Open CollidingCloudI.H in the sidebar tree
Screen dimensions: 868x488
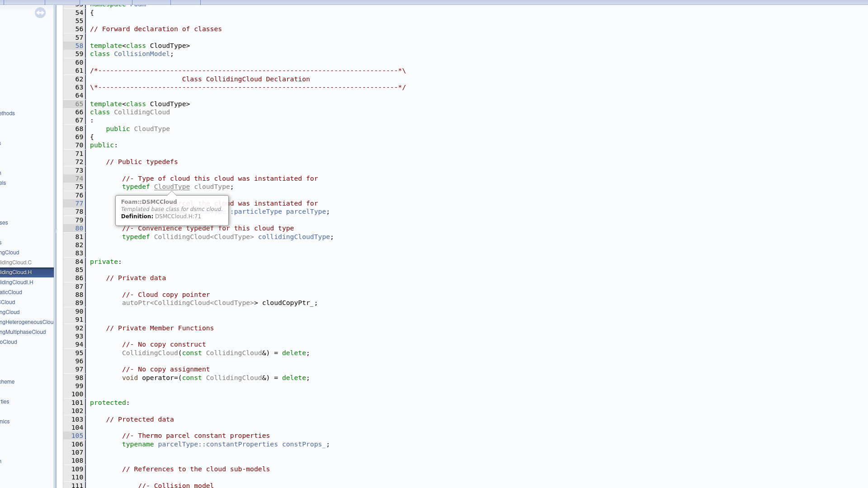[x=17, y=282]
